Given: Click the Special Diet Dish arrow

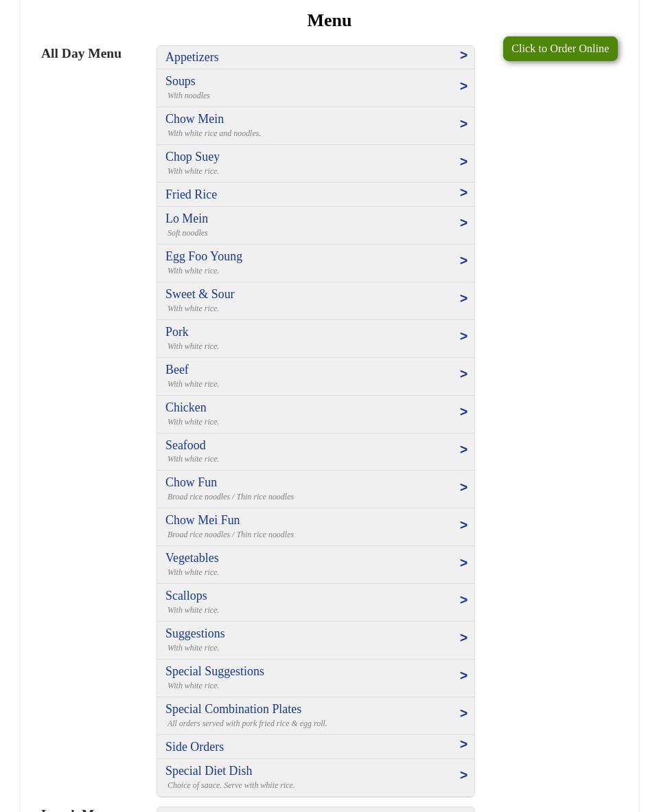Looking at the screenshot, I should [463, 776].
